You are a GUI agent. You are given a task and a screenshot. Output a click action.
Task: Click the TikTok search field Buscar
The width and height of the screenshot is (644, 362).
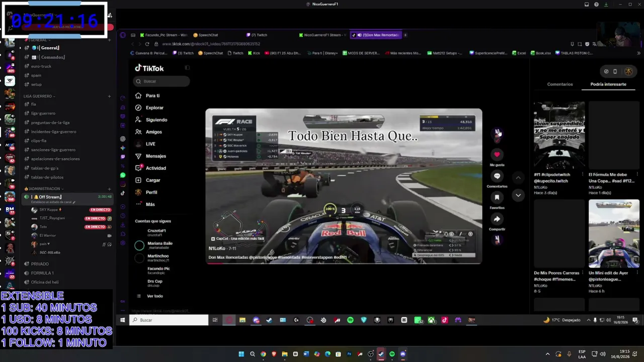pyautogui.click(x=162, y=81)
